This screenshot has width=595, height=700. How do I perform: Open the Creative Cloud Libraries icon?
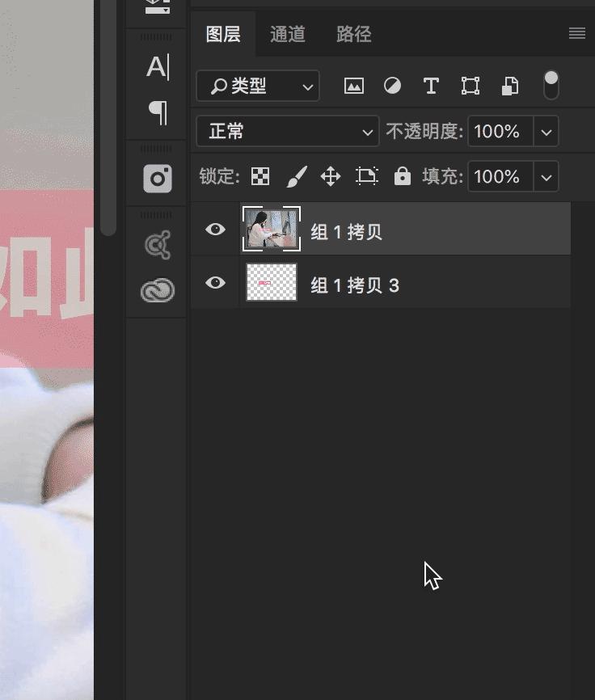click(158, 290)
